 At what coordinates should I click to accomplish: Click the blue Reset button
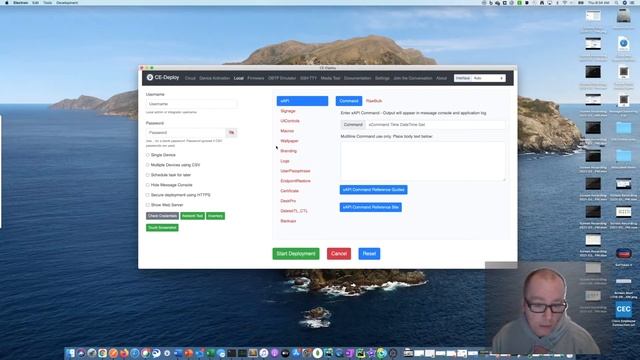coord(369,253)
